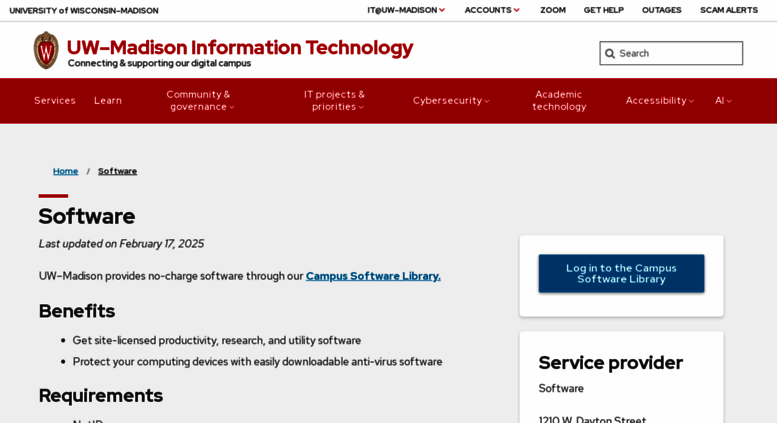Click 'Last updated on February 17, 2025' text
Image resolution: width=777 pixels, height=423 pixels.
click(x=121, y=244)
